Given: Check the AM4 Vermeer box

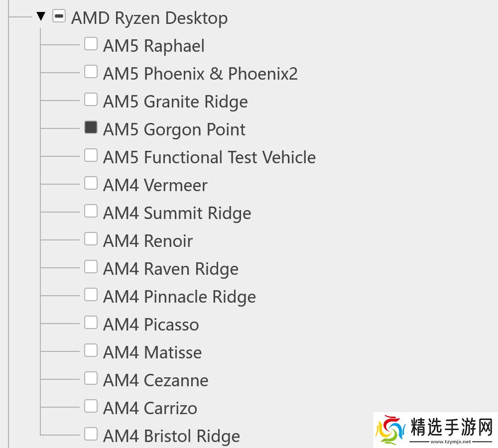Looking at the screenshot, I should 91,183.
